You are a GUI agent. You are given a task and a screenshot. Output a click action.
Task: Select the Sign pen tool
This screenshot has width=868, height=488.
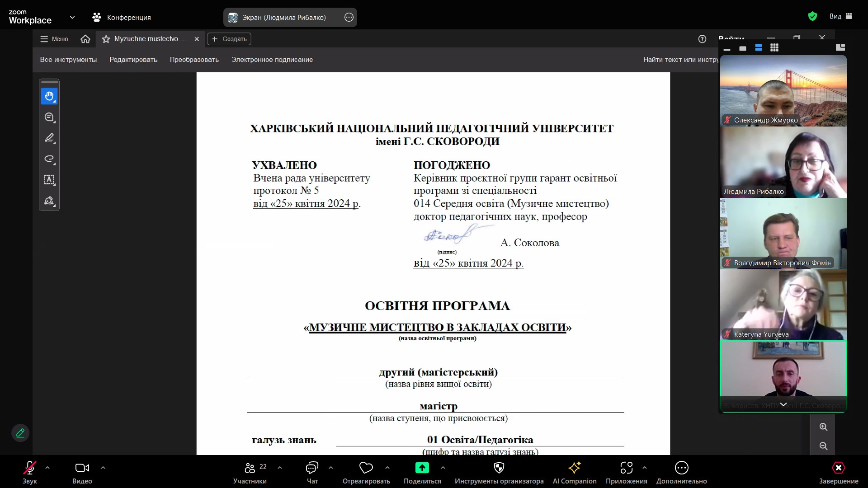point(49,201)
